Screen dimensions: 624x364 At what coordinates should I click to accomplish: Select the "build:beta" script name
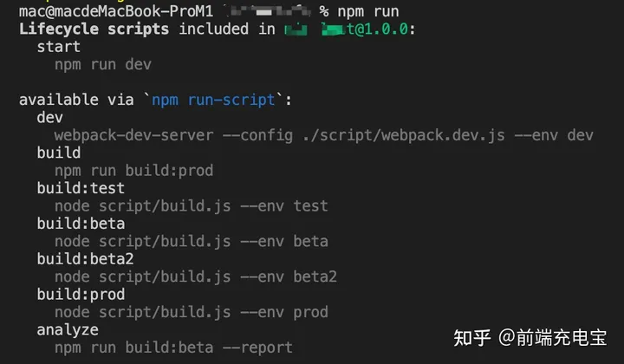pyautogui.click(x=81, y=224)
